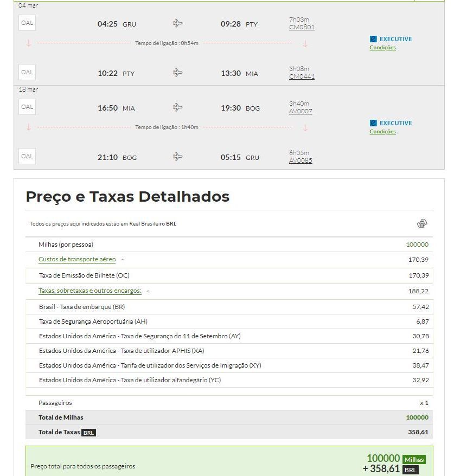
Task: Click the airplane icon on the MIA–BOG flight
Action: [x=178, y=107]
